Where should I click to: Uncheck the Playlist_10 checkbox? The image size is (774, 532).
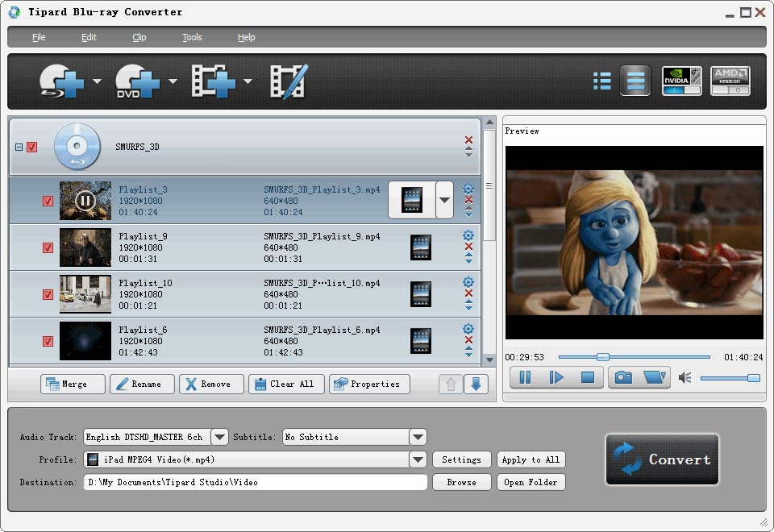(48, 295)
